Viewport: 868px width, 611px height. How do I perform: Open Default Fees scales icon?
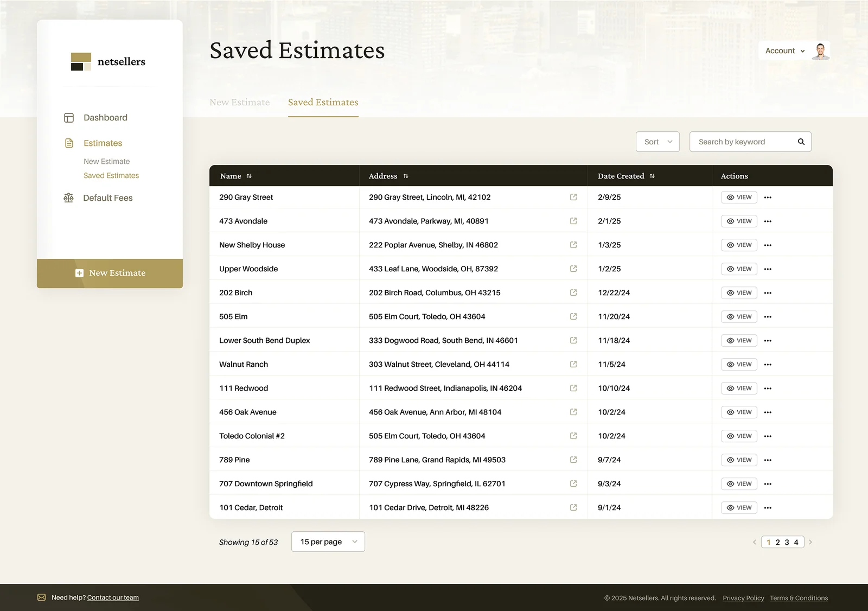pos(68,198)
